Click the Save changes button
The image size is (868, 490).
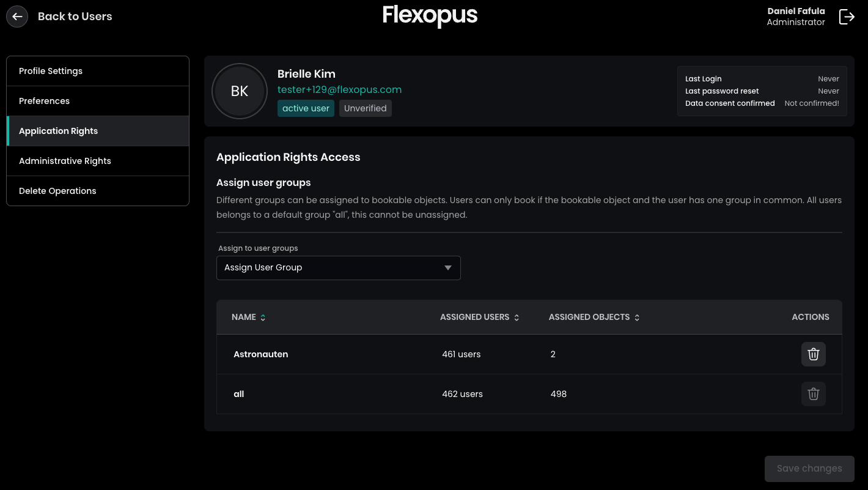[x=809, y=469]
